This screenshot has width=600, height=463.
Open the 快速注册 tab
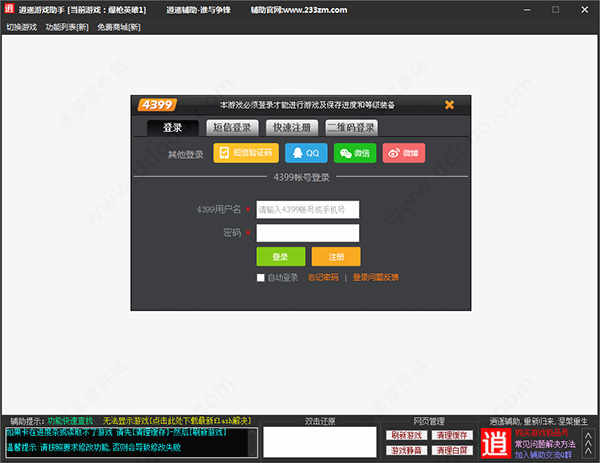[x=292, y=127]
